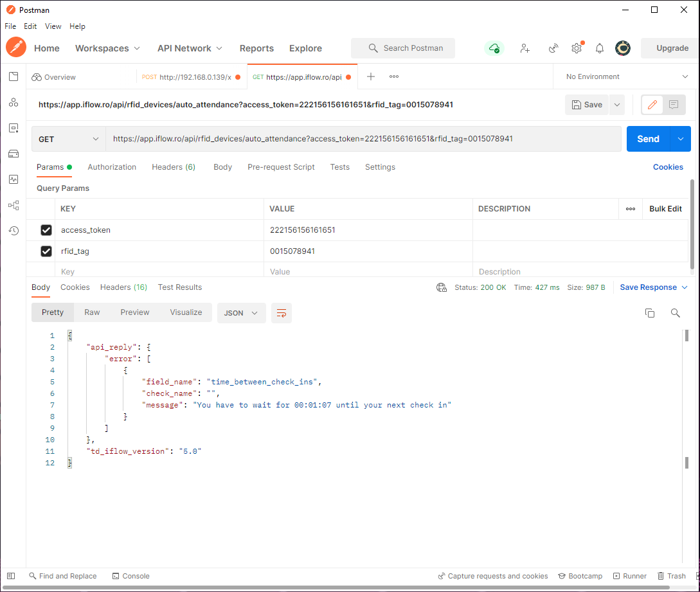
Task: Copy the response body to the clipboard
Action: 650,313
